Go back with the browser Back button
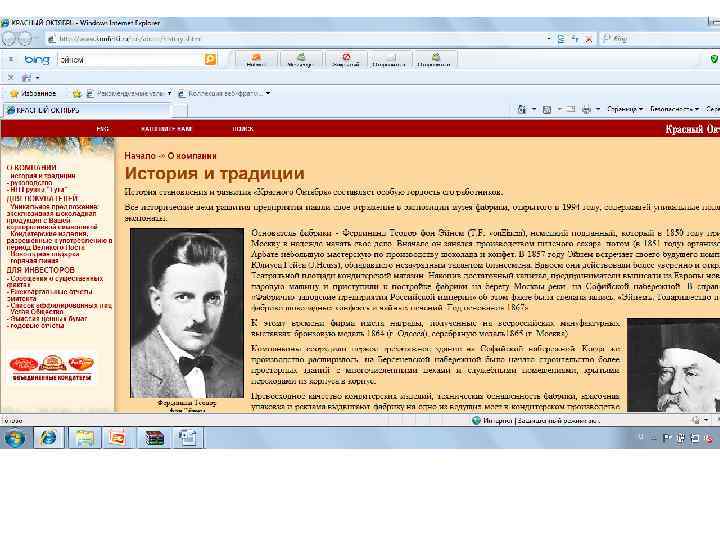Viewport: 720px width, 540px height. 8,39
